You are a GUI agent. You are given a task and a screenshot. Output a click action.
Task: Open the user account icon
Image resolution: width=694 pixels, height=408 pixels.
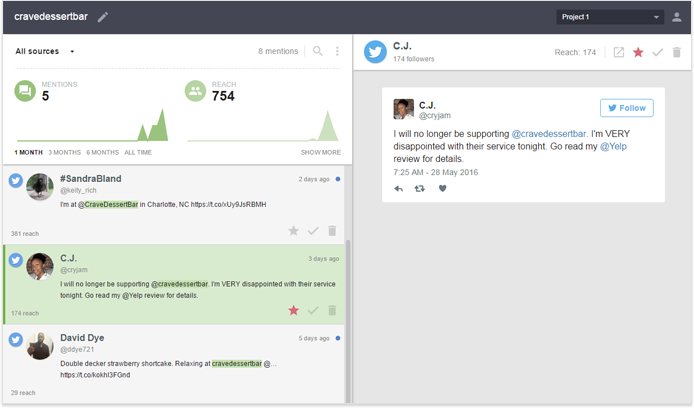676,17
